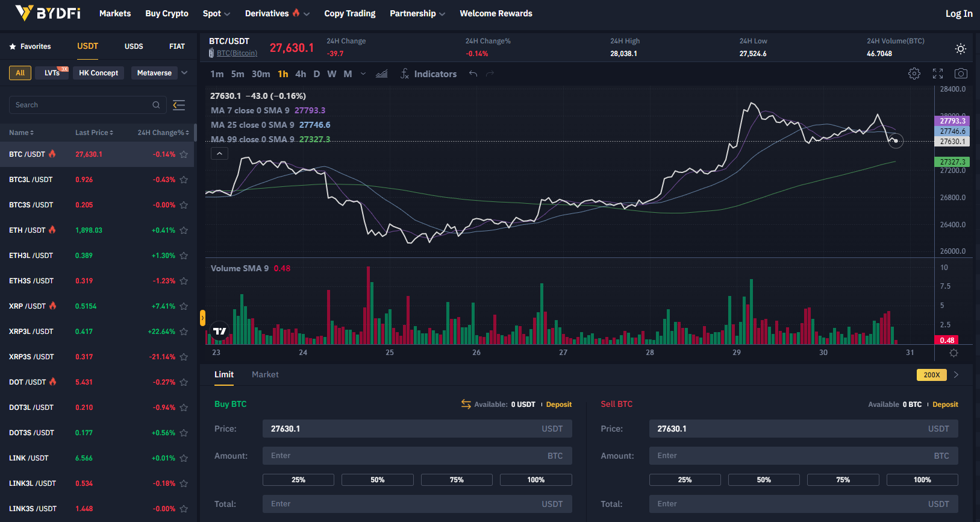This screenshot has width=980, height=522.
Task: Click the Buy BTC Amount field
Action: pyautogui.click(x=417, y=456)
